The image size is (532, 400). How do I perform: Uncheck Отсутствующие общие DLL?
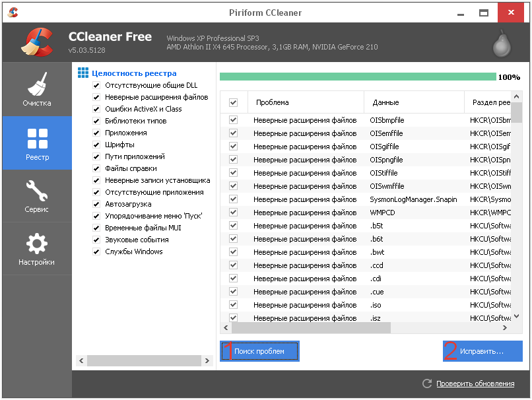(x=96, y=86)
